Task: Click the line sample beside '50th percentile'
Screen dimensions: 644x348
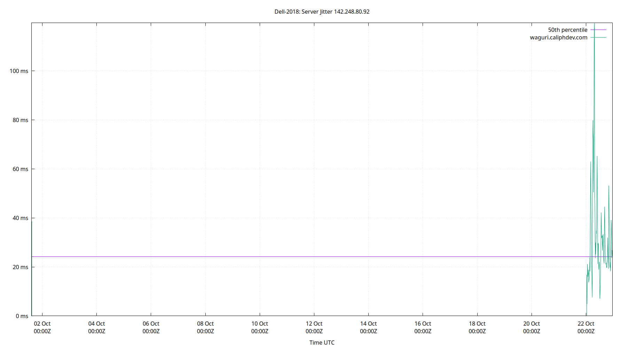Action: point(598,30)
